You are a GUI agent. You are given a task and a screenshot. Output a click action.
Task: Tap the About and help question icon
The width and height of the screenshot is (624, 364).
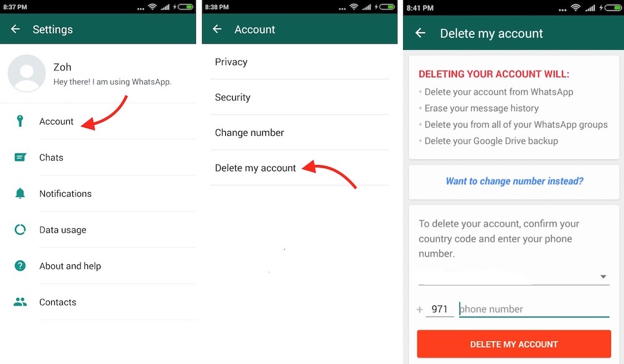[20, 266]
